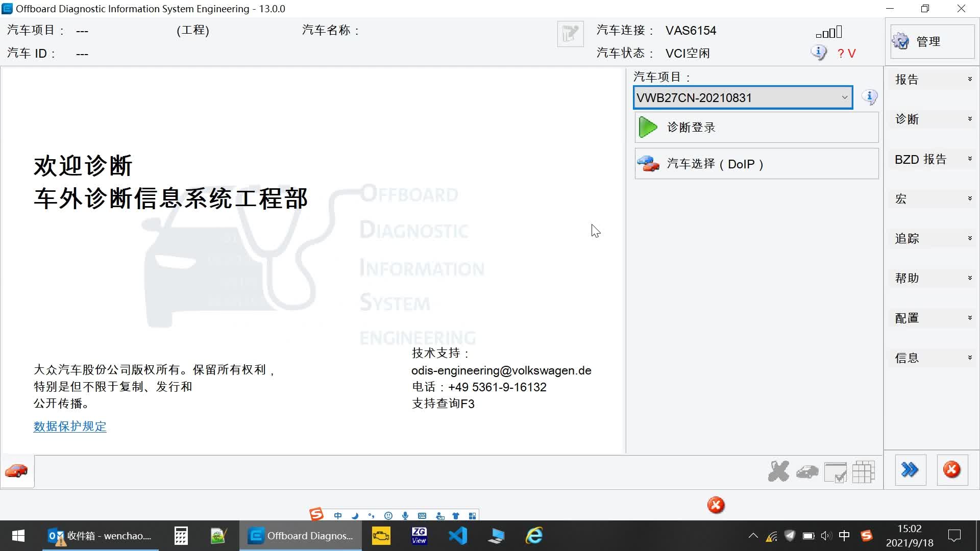Screen dimensions: 980x551
Task: Toggle 中 Chinese mode on IME toolbar
Action: coord(338,516)
